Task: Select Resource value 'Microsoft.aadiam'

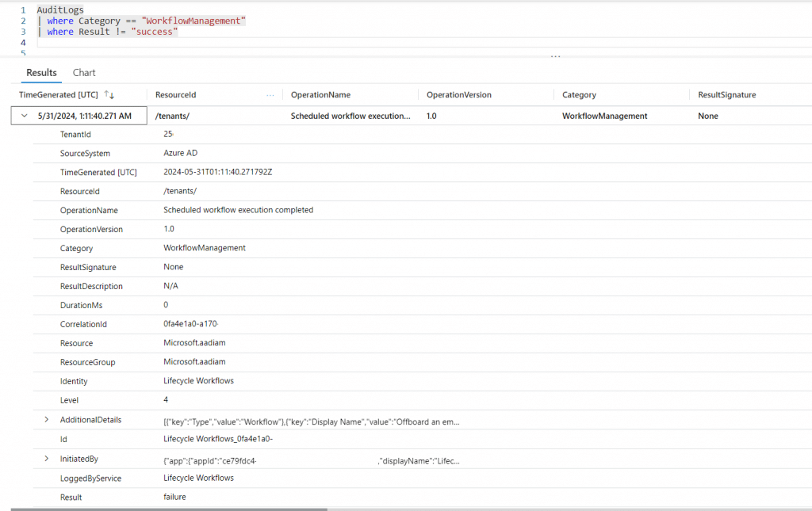Action: 194,343
